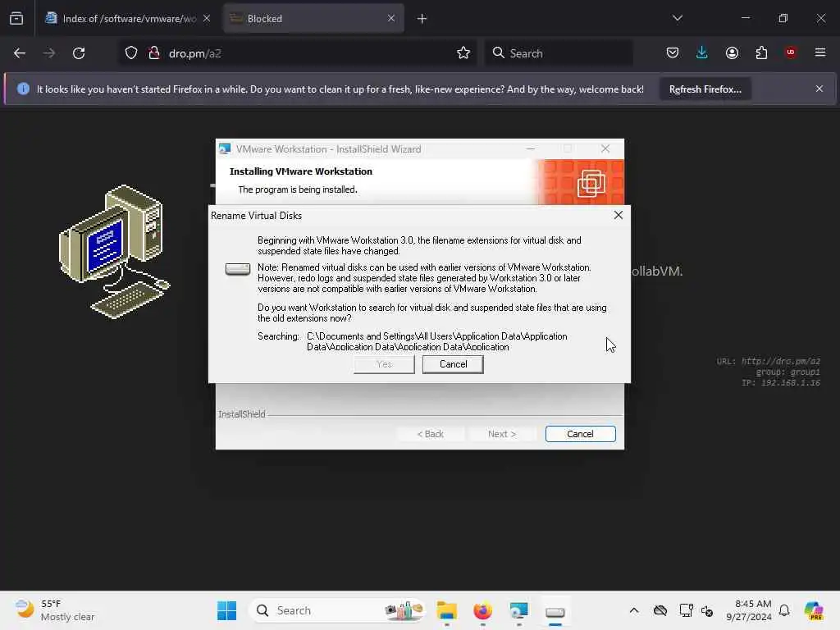The image size is (840, 630).
Task: Open the network display tray icon
Action: point(686,610)
